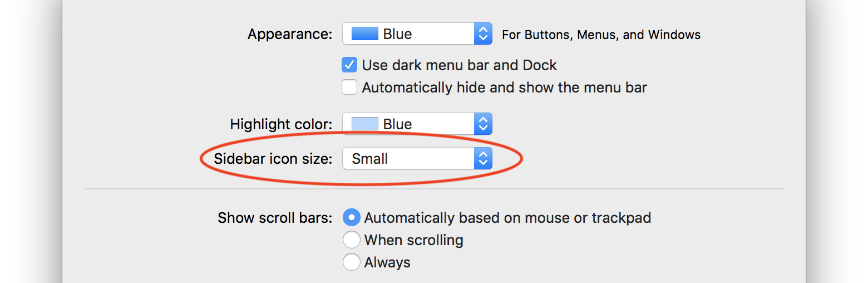The width and height of the screenshot is (868, 283).
Task: Click the blue swatch in the Appearance popup
Action: click(x=365, y=34)
